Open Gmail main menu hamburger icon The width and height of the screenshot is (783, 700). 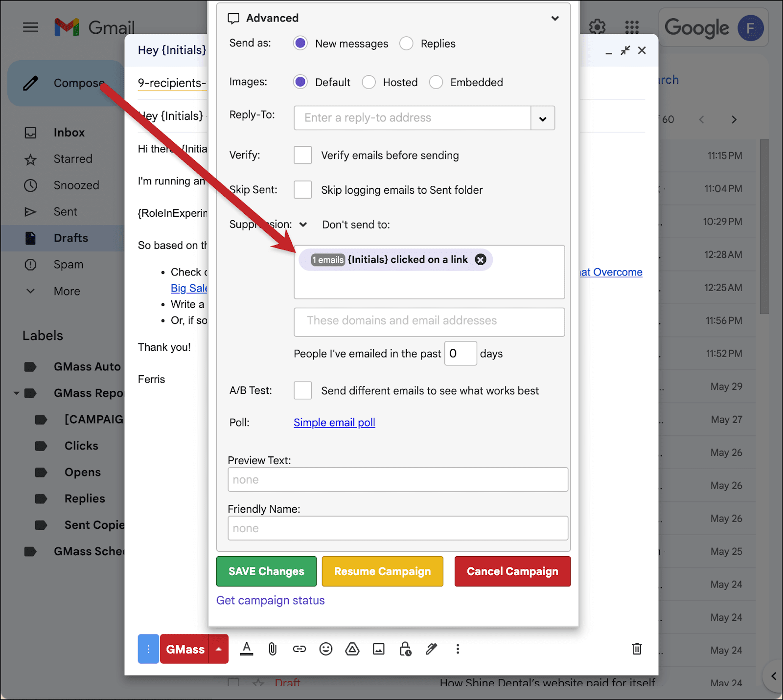(30, 27)
